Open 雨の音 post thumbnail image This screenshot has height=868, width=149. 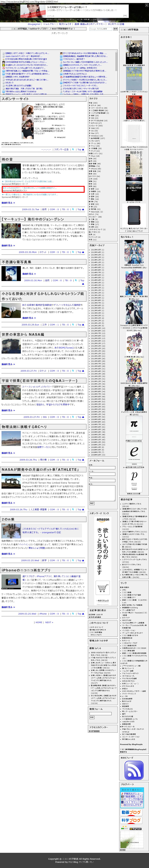point(11,171)
